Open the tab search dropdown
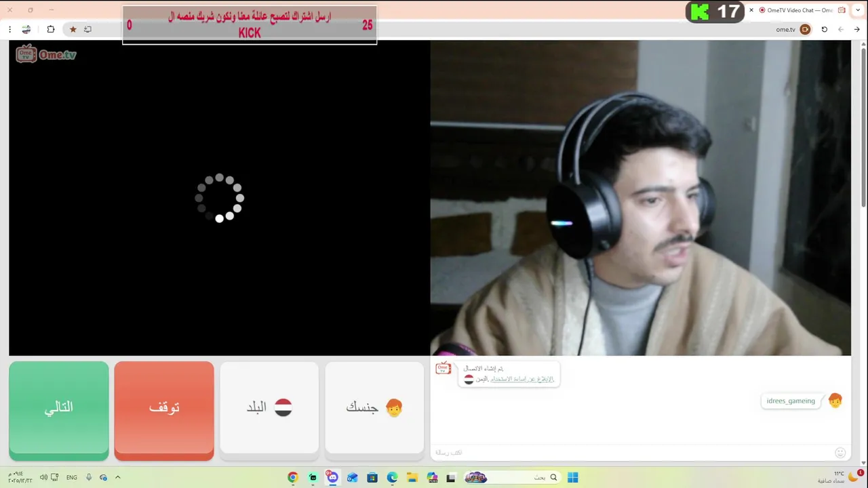Image resolution: width=868 pixels, height=488 pixels. 859,10
